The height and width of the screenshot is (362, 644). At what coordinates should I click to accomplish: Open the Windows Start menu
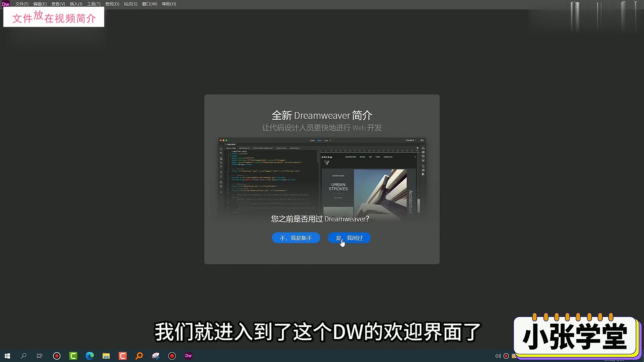click(7, 356)
